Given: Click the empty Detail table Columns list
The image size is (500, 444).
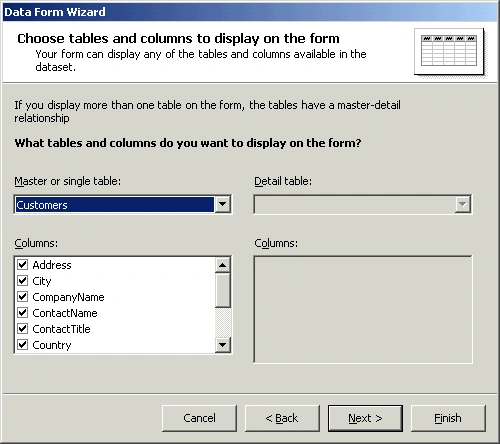Looking at the screenshot, I should (x=363, y=309).
